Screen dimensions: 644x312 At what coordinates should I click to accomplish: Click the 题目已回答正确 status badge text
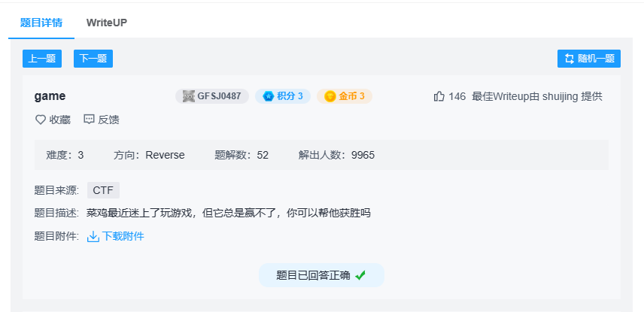313,275
